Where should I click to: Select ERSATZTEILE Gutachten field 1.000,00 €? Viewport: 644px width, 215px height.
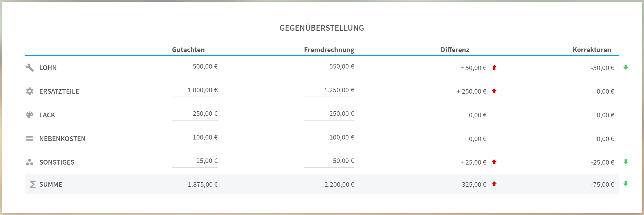pyautogui.click(x=195, y=90)
